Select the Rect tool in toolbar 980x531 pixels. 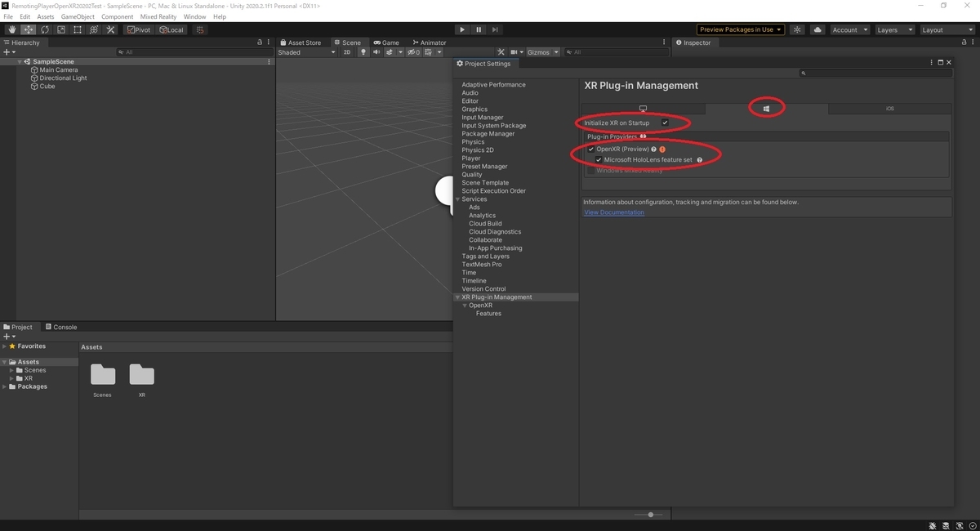[77, 29]
